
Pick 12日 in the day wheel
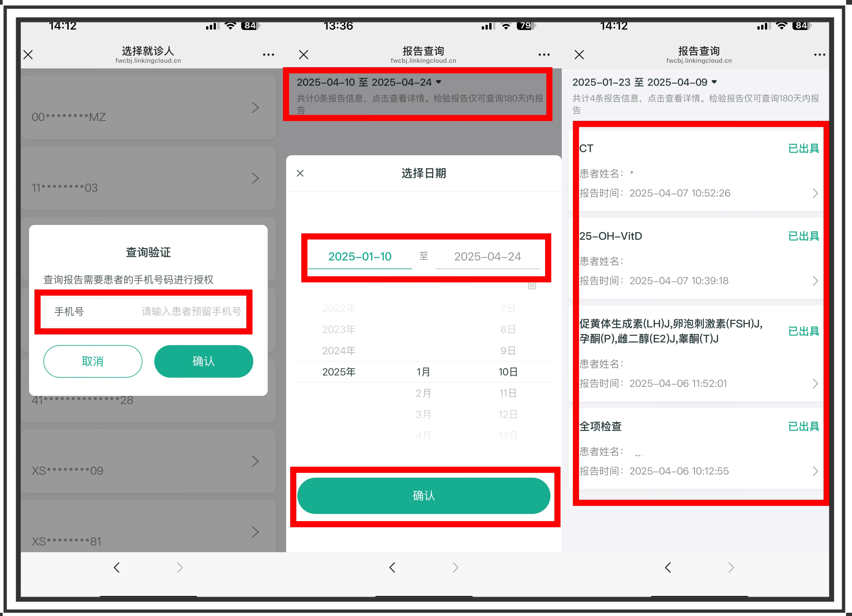[x=508, y=415]
